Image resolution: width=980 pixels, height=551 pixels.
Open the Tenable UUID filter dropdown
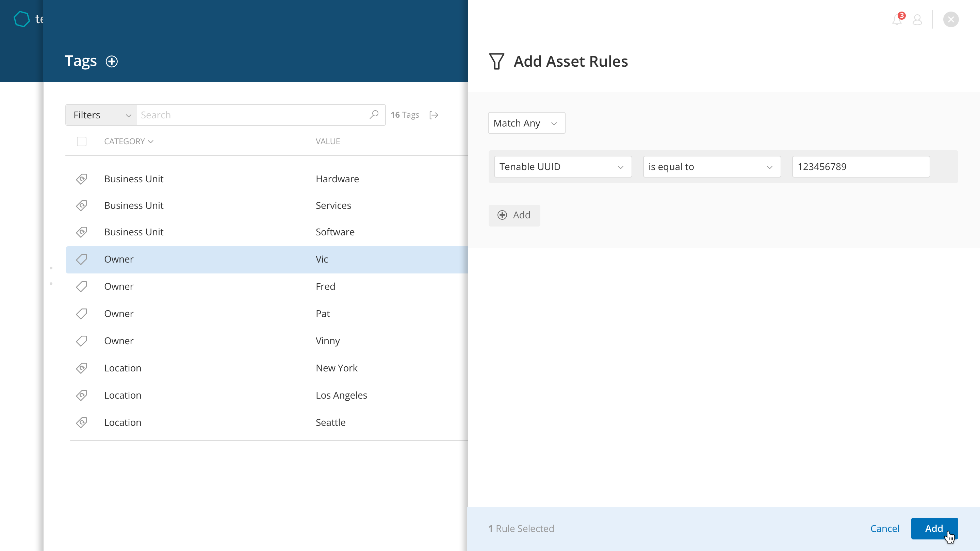(x=562, y=167)
